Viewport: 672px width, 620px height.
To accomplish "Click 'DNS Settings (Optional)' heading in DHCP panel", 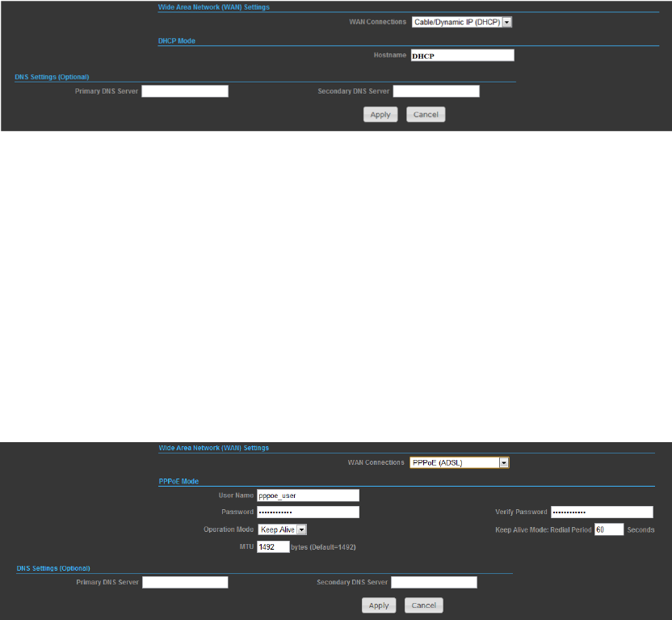I will point(52,77).
